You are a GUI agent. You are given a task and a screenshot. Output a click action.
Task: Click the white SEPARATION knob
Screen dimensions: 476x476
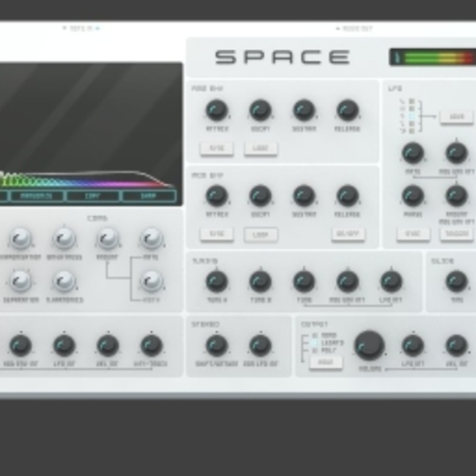pyautogui.click(x=21, y=282)
